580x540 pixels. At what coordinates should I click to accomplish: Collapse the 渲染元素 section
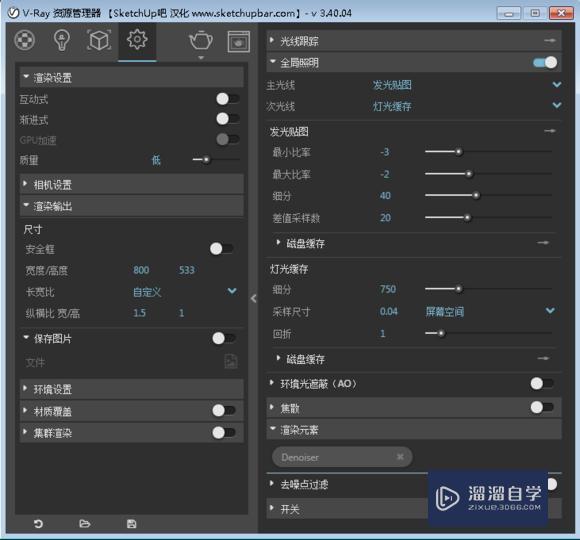414,429
